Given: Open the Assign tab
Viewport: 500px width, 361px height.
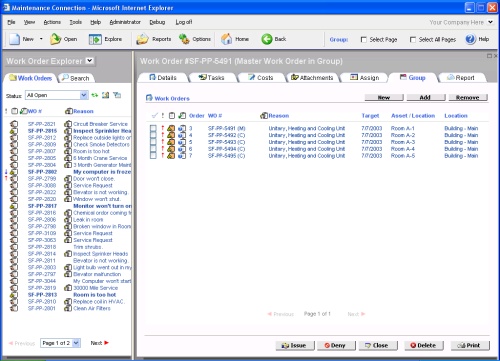Looking at the screenshot, I should [364, 78].
